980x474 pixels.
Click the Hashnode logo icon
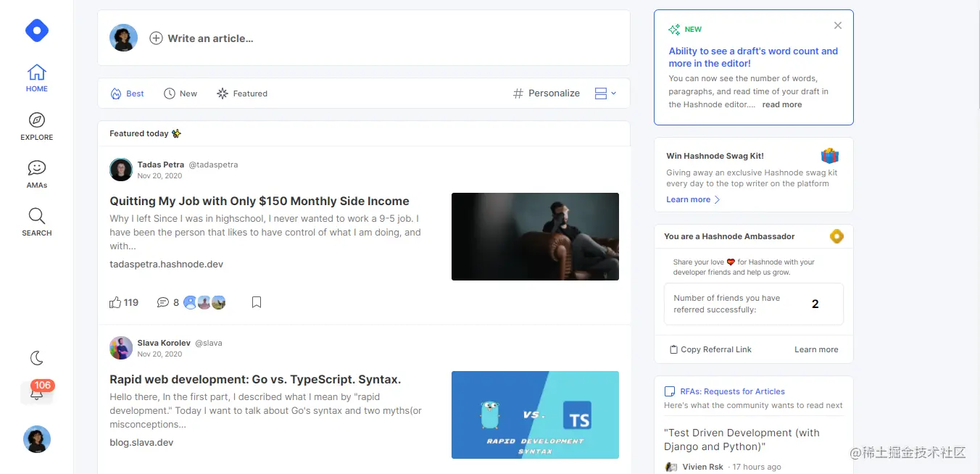pos(37,30)
